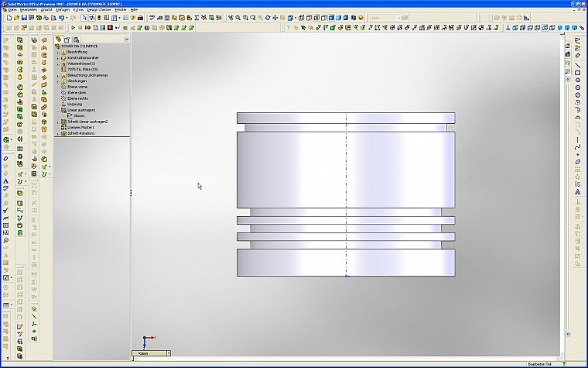Image resolution: width=588 pixels, height=368 pixels.
Task: Collapse the Linear austragen1 feature
Action: point(58,110)
